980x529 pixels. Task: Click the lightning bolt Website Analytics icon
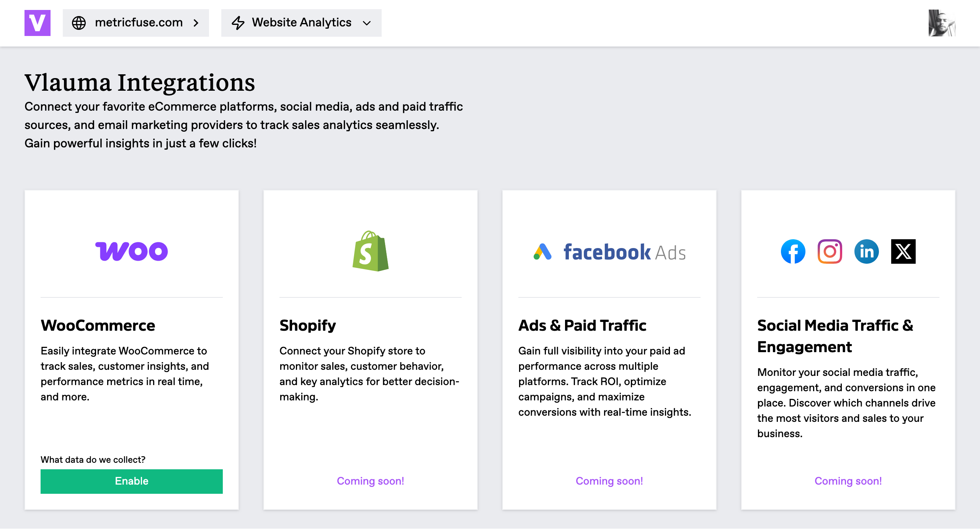point(238,23)
